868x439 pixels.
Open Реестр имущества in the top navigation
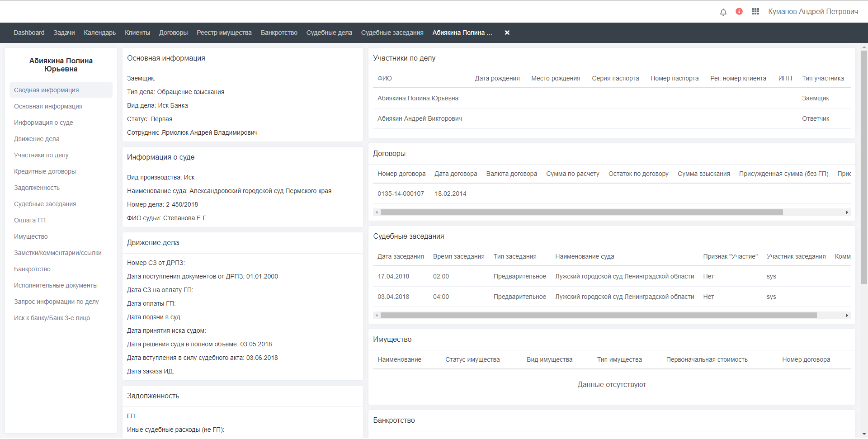(224, 33)
